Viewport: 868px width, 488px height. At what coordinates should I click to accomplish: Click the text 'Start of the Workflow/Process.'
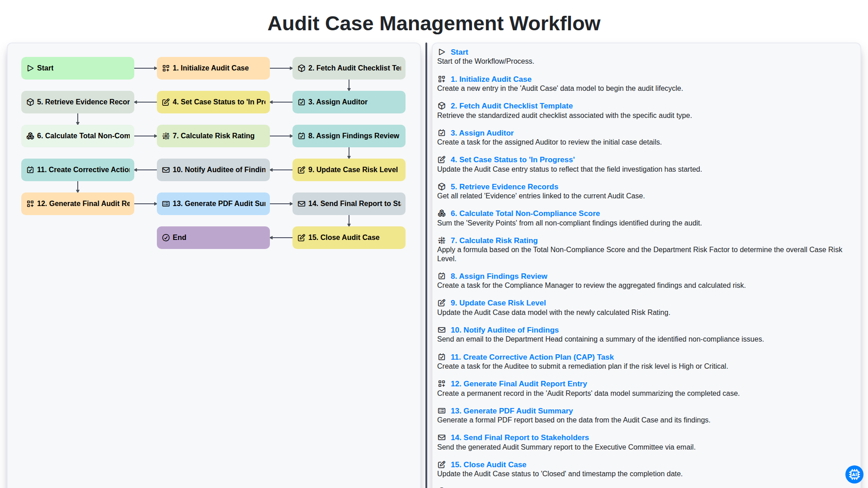[x=486, y=61]
